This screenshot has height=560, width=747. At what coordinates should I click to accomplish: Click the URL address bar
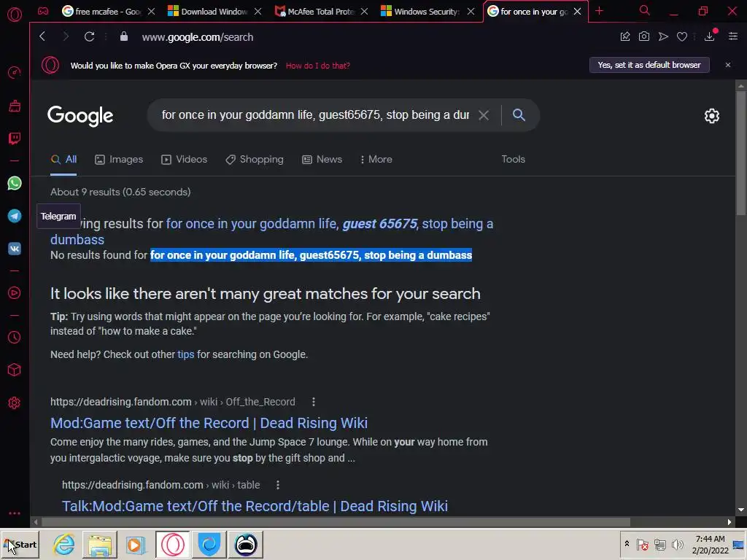[x=197, y=37]
